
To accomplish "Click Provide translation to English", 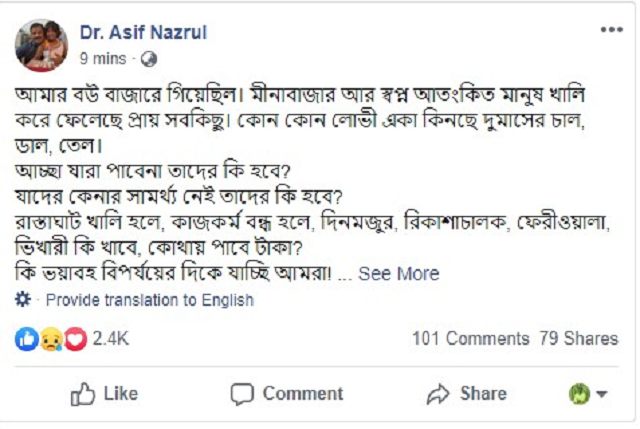I will (150, 299).
